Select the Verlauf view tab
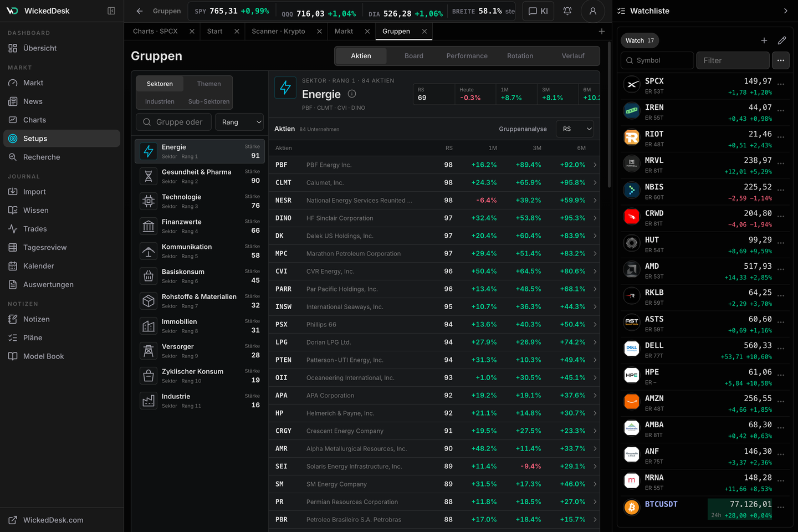798x532 pixels. 573,56
